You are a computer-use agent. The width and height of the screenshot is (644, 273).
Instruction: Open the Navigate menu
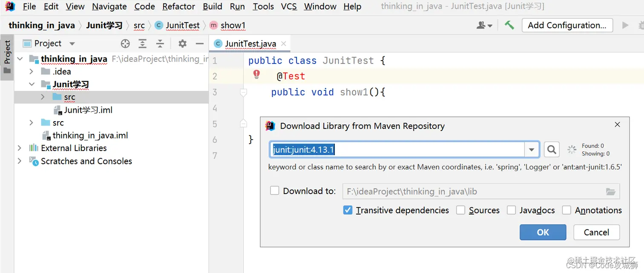tap(109, 6)
